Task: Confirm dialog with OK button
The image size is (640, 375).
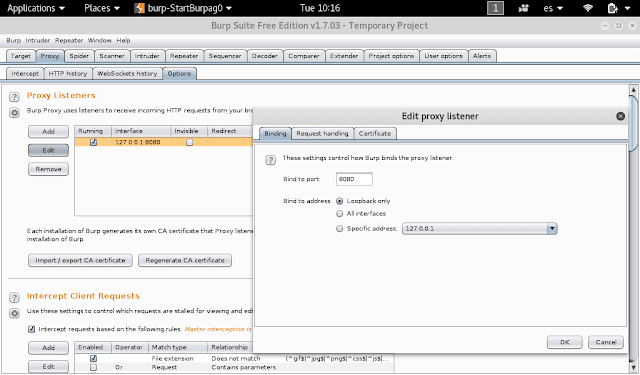Action: tap(564, 342)
